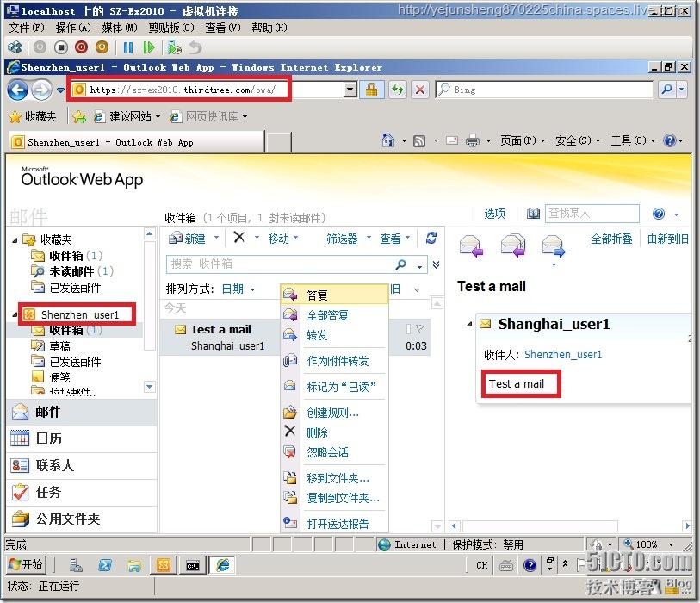Click the VM revert (undo) icon
This screenshot has width=700, height=603.
(x=195, y=47)
